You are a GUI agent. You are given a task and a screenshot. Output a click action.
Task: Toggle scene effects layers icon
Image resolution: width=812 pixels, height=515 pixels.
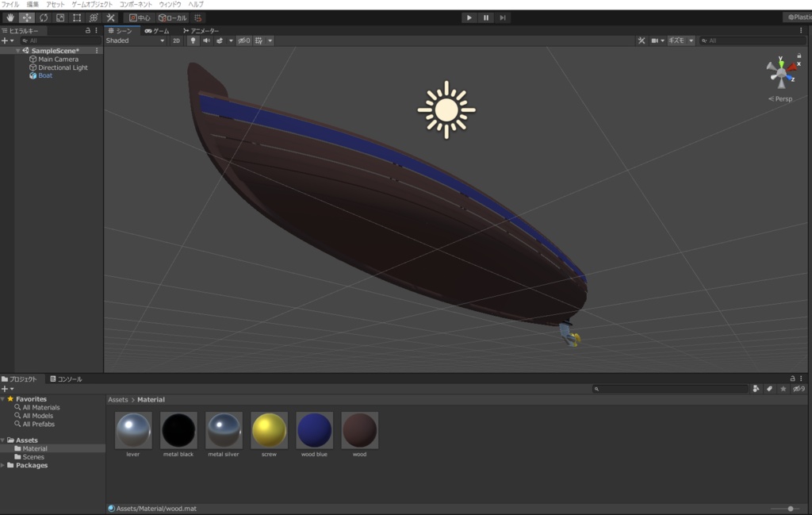pyautogui.click(x=220, y=40)
